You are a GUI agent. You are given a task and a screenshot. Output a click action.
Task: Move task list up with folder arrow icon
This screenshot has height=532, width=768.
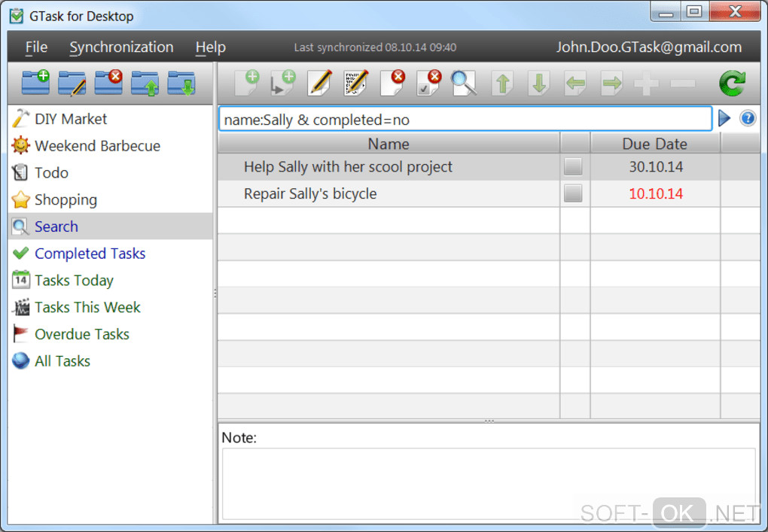coord(145,83)
